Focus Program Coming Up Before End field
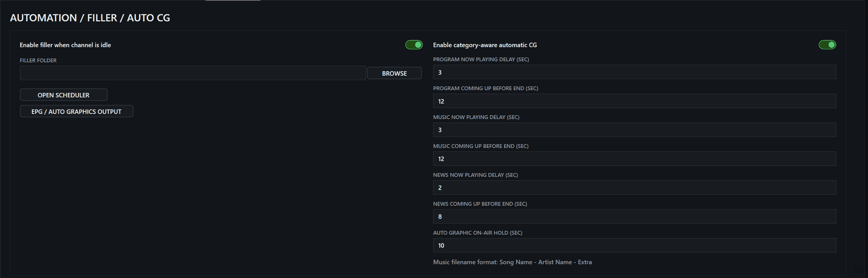The width and height of the screenshot is (868, 278). [634, 101]
